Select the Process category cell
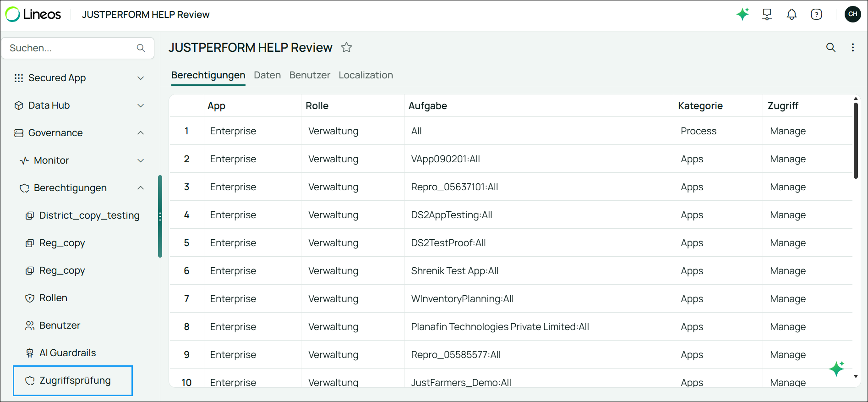Image resolution: width=868 pixels, height=402 pixels. point(718,131)
